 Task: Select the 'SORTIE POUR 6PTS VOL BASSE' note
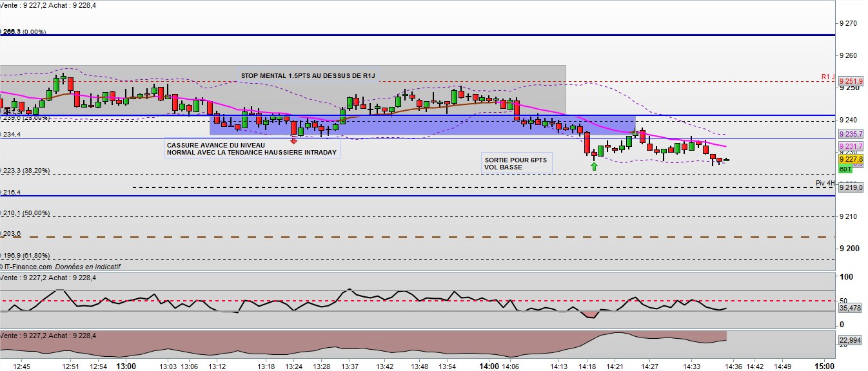517,163
